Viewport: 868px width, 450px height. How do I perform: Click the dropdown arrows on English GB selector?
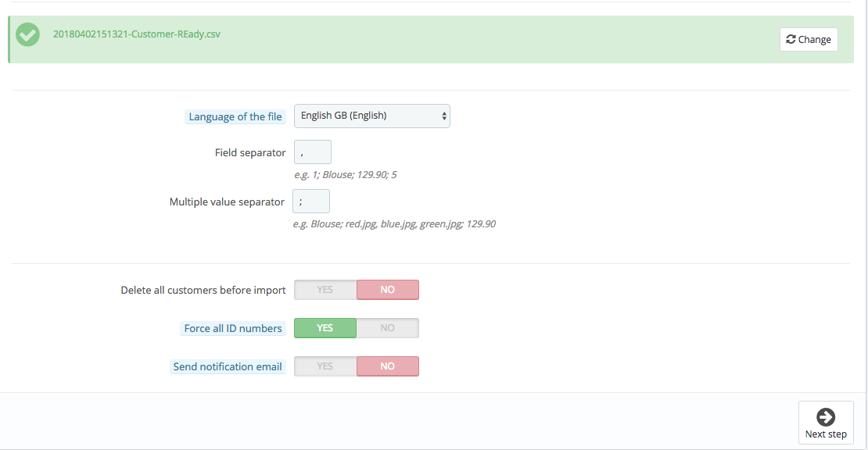[444, 116]
